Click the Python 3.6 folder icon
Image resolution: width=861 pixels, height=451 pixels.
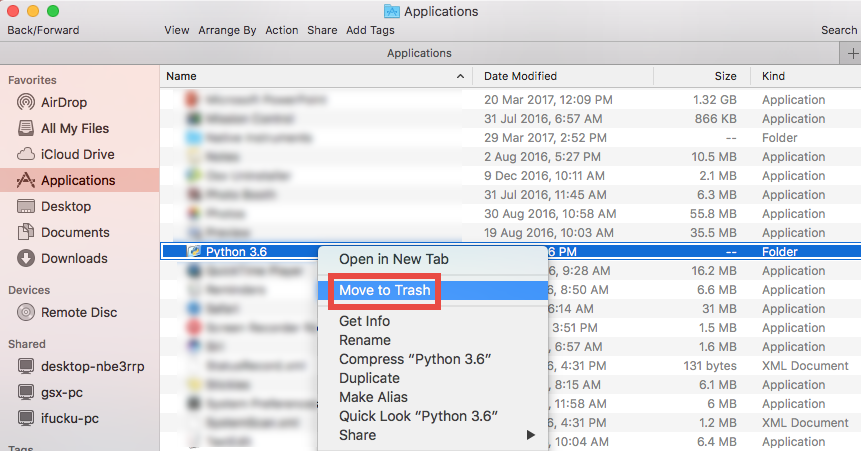tap(193, 252)
